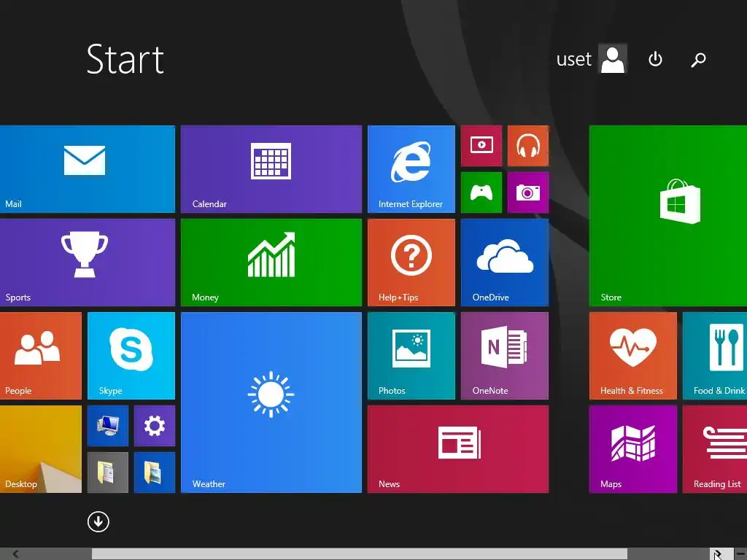Open the News tile
This screenshot has width=747, height=560.
point(458,449)
